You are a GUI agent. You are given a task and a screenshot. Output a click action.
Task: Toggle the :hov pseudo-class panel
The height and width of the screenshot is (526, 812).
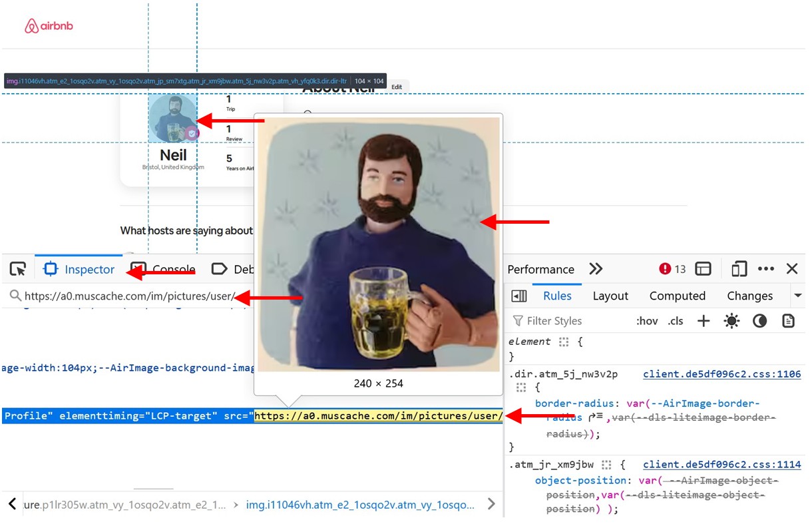tap(647, 321)
